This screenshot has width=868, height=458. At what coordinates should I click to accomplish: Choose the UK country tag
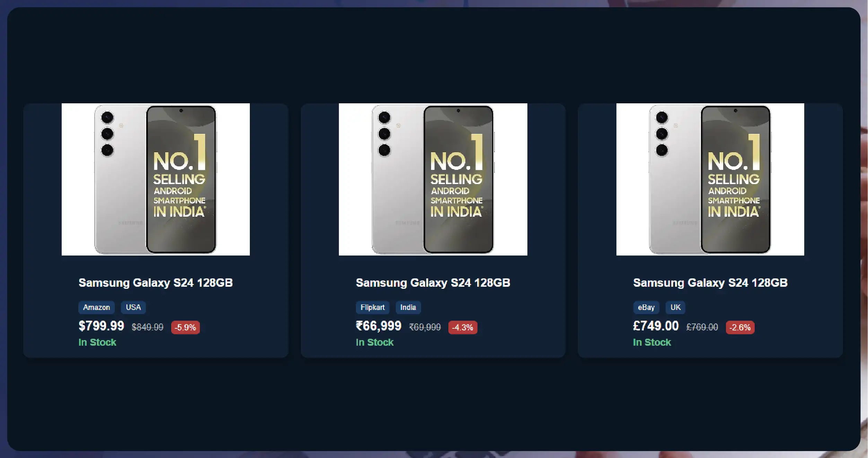point(675,307)
